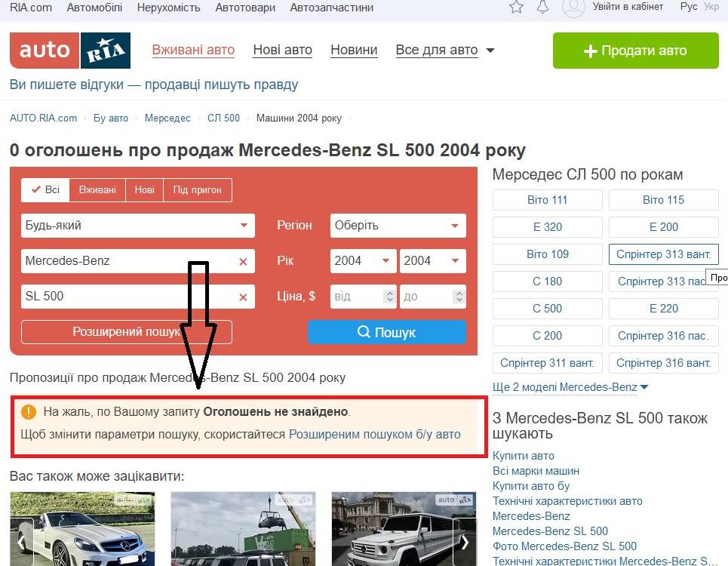
Task: Increase price від stepper value
Action: point(390,293)
